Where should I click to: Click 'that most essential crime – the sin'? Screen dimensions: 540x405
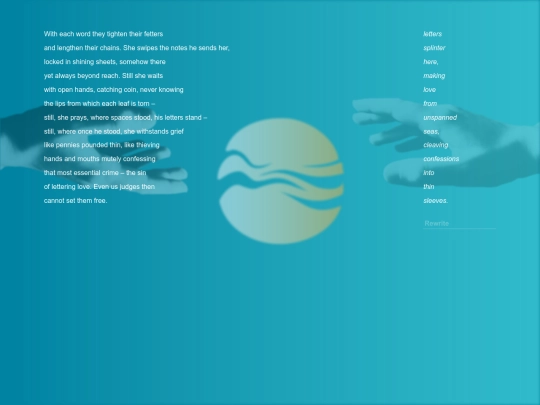pyautogui.click(x=95, y=173)
